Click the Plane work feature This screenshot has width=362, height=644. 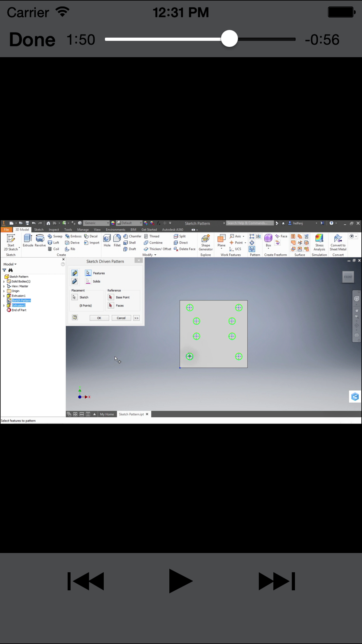[222, 242]
